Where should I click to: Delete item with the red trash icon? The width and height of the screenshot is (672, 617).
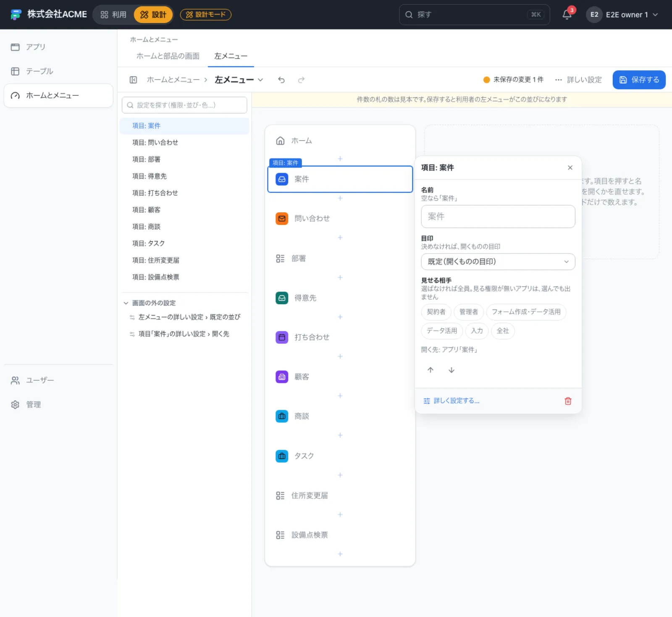point(568,401)
